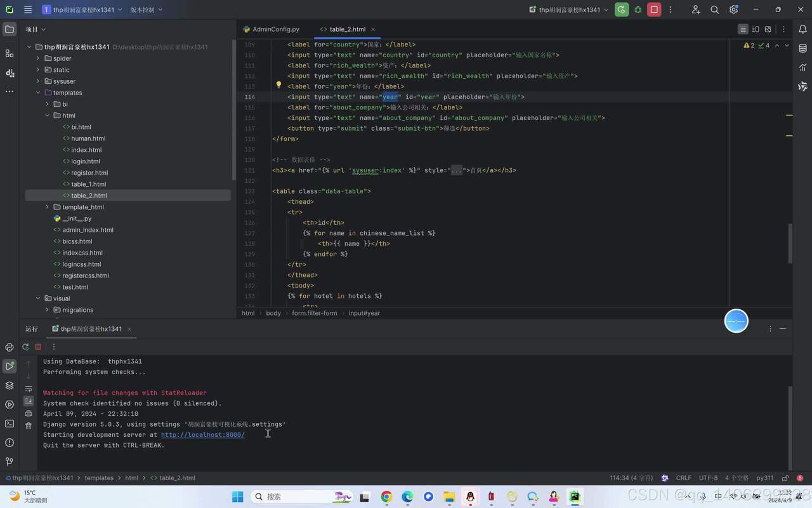
Task: Rerun the Django server with the green icon
Action: (25, 347)
